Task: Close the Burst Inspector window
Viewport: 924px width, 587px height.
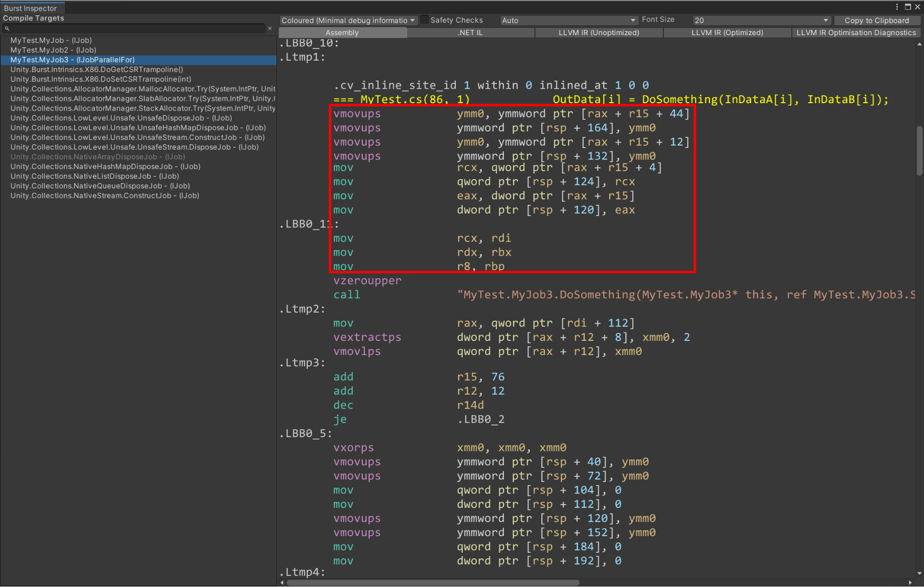Action: click(918, 7)
